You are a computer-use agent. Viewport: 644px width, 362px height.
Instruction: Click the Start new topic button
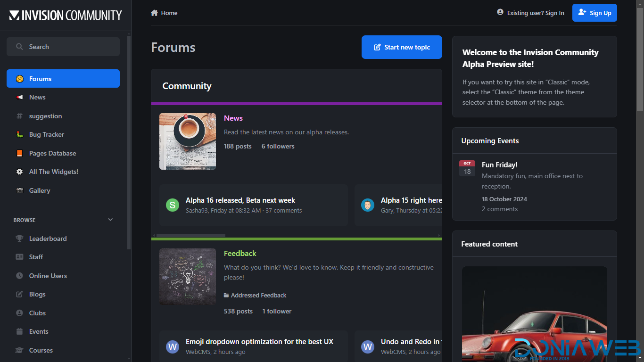[x=402, y=47]
